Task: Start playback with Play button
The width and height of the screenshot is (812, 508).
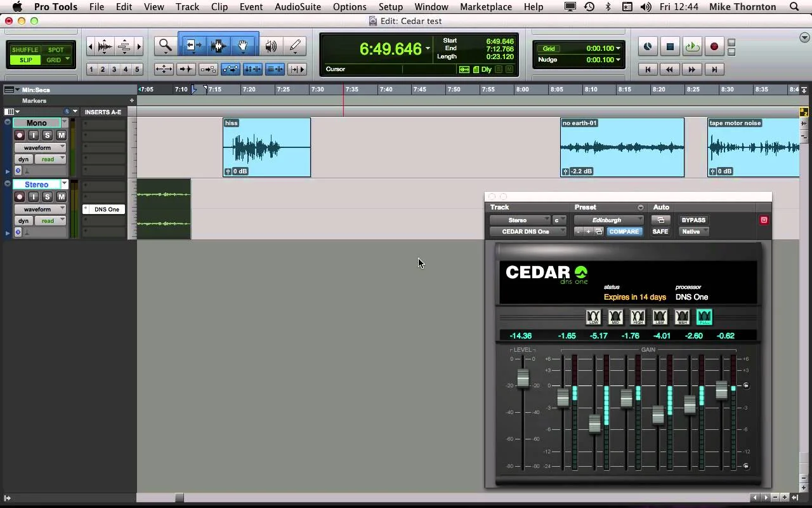Action: click(x=692, y=46)
